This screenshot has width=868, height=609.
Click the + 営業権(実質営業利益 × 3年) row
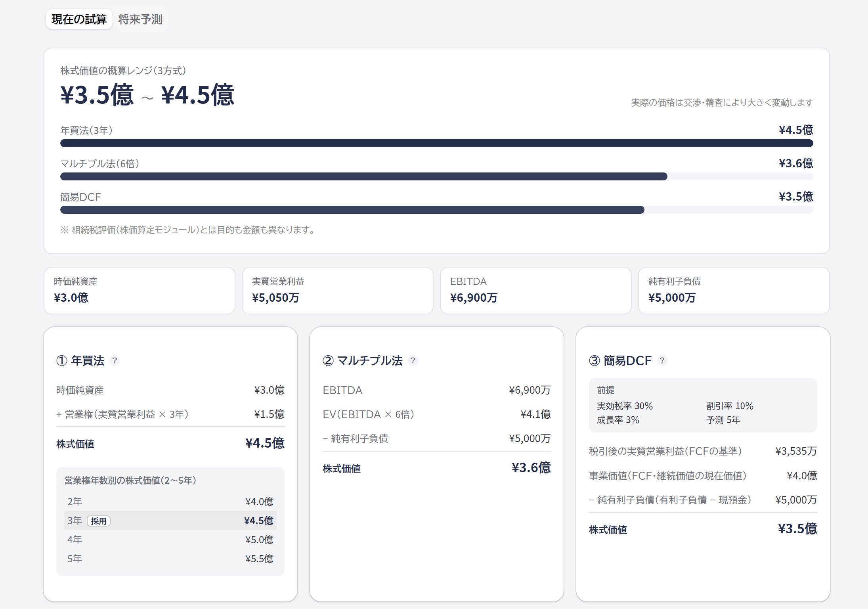[x=170, y=414]
